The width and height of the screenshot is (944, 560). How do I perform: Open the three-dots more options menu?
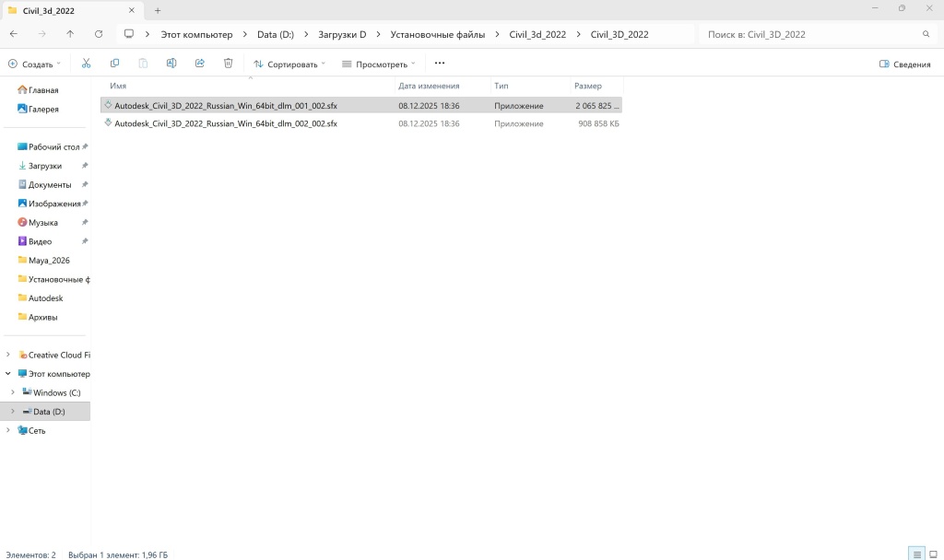click(439, 64)
